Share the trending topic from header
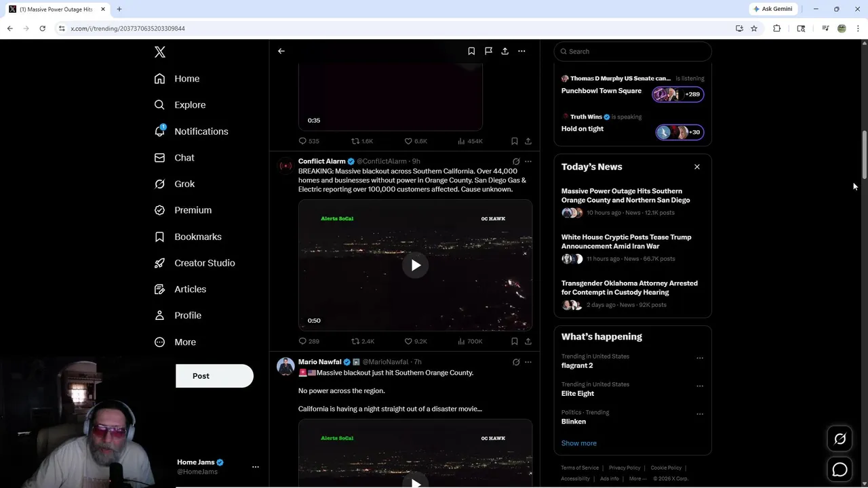This screenshot has height=488, width=868. (x=505, y=51)
